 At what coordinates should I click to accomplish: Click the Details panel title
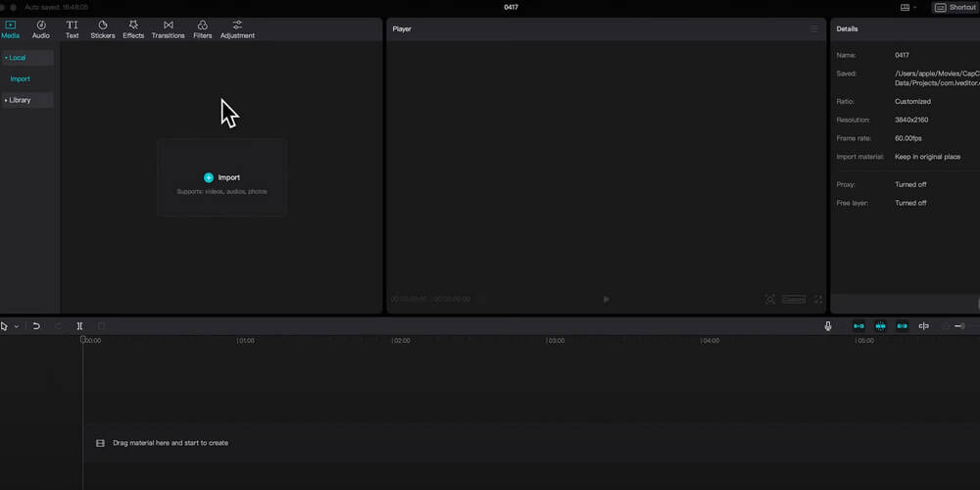pyautogui.click(x=847, y=28)
